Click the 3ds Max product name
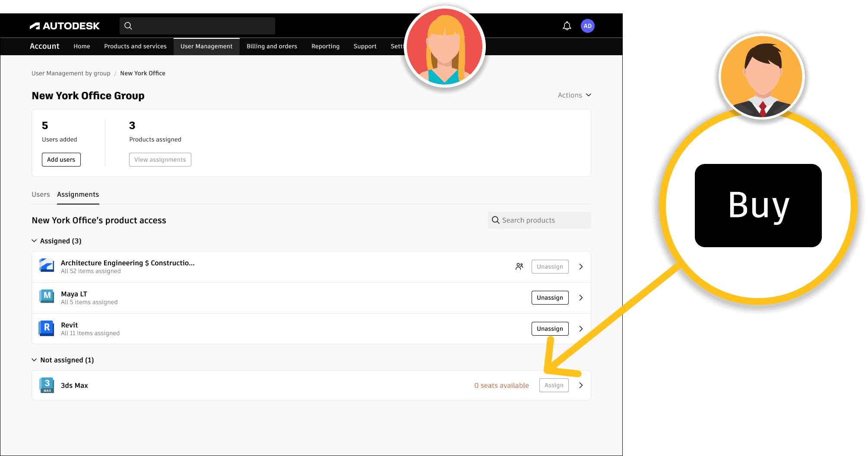The height and width of the screenshot is (456, 868). coord(74,385)
